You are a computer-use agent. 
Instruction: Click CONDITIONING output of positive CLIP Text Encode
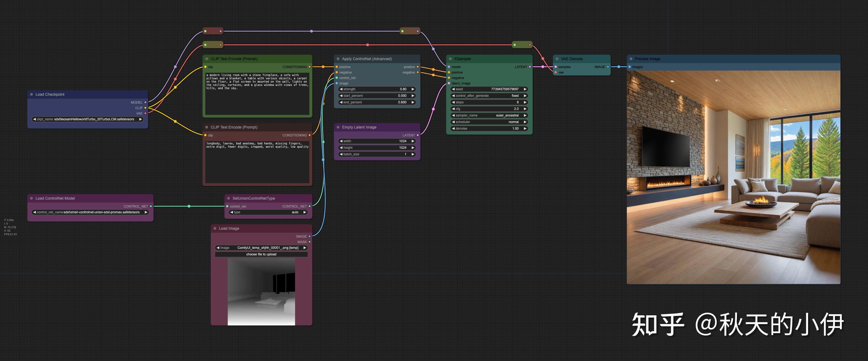[309, 67]
